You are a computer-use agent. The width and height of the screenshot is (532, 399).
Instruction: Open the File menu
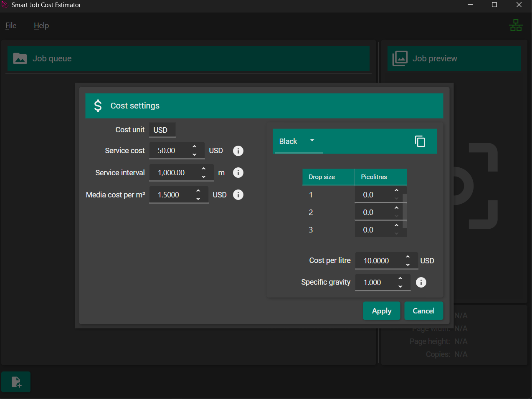[10, 25]
